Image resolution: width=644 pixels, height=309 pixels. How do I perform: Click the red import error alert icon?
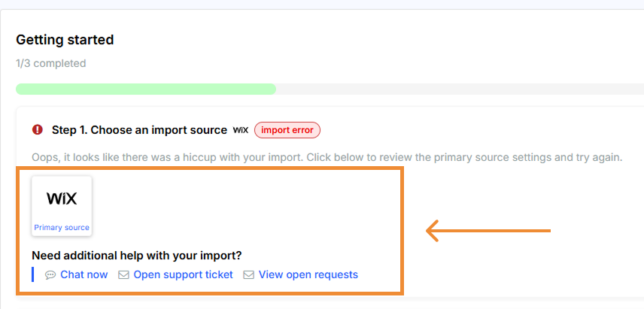(38, 130)
